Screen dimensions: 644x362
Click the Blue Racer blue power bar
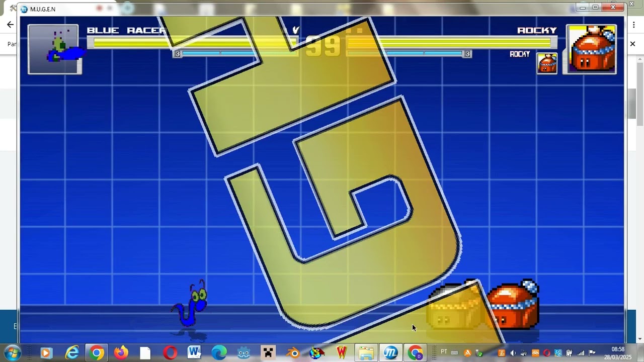(x=236, y=53)
